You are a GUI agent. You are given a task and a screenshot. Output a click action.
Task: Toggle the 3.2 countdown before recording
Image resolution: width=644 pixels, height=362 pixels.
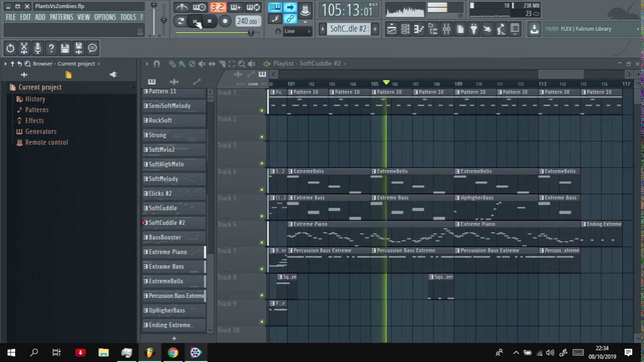(217, 7)
